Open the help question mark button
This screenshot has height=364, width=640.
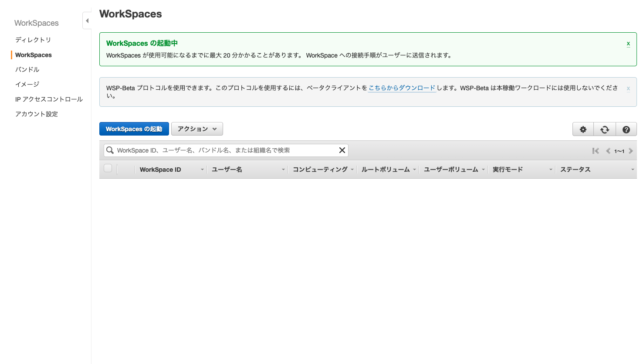(x=626, y=129)
